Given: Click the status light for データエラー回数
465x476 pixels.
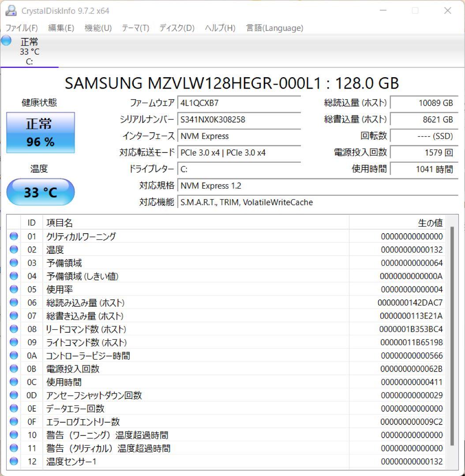Looking at the screenshot, I should [x=13, y=409].
